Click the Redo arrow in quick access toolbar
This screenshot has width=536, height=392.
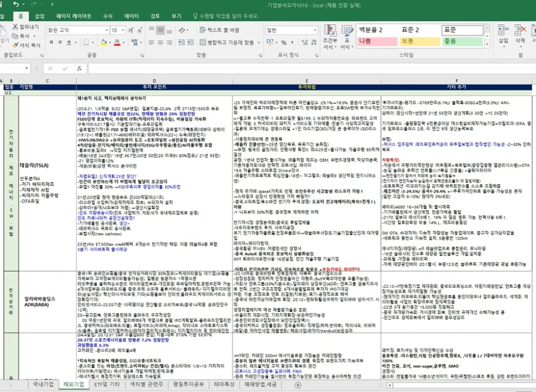pyautogui.click(x=34, y=5)
